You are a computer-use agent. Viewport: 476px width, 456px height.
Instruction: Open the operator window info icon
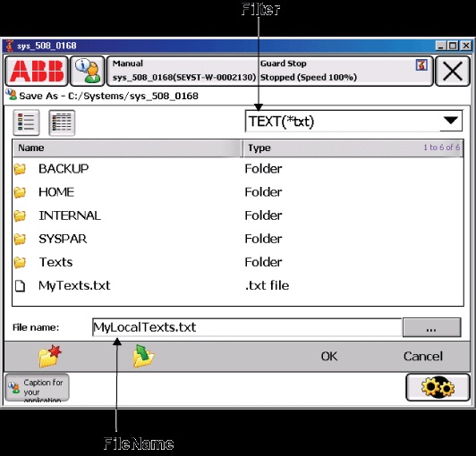pyautogui.click(x=88, y=71)
